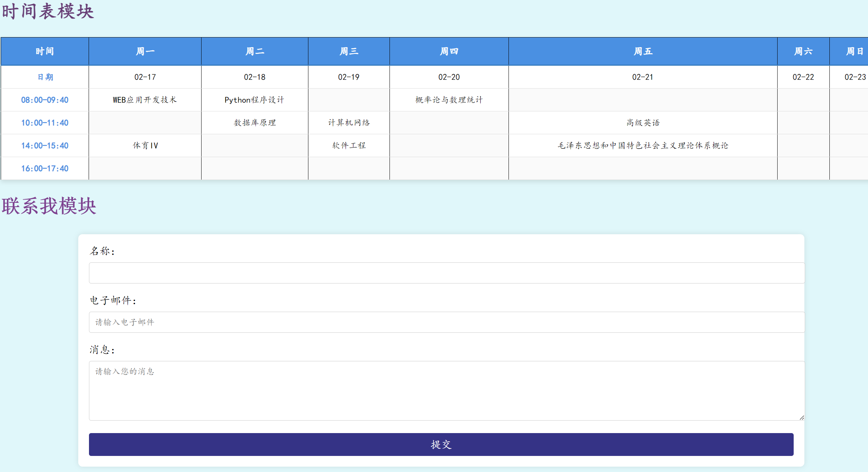
Task: Click the 软件工程 course cell
Action: (349, 146)
